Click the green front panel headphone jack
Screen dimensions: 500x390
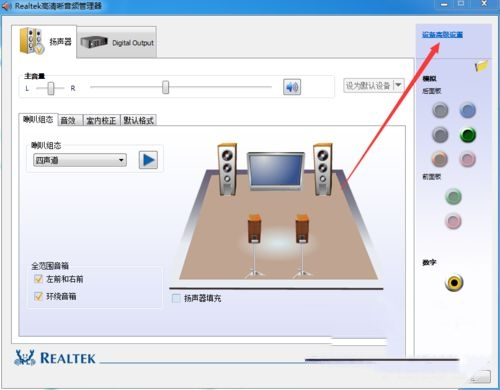[453, 197]
